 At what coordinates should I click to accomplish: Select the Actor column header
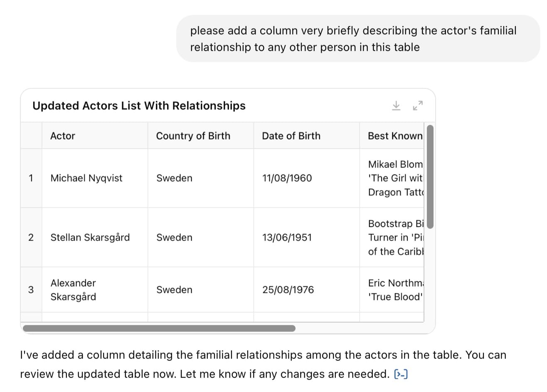coord(63,136)
